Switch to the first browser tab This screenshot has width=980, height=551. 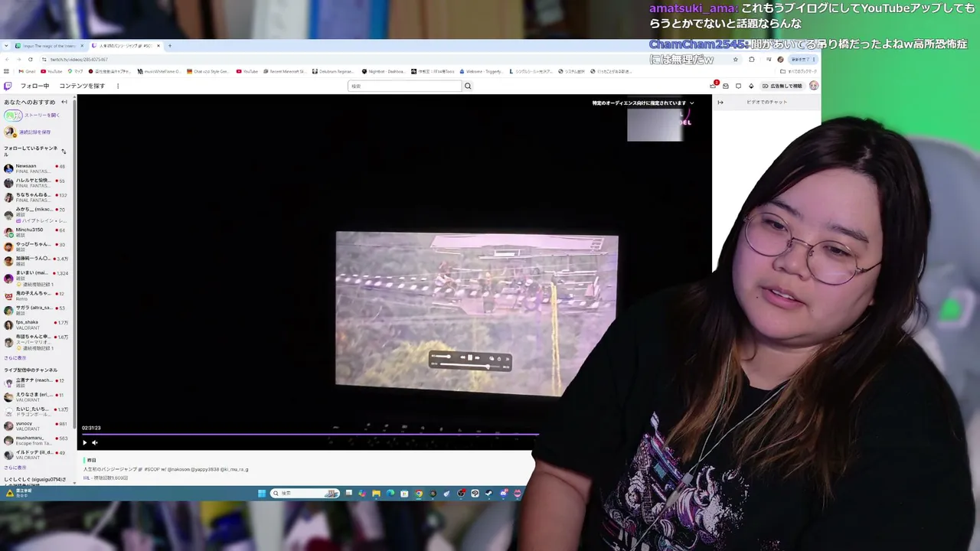pyautogui.click(x=50, y=46)
